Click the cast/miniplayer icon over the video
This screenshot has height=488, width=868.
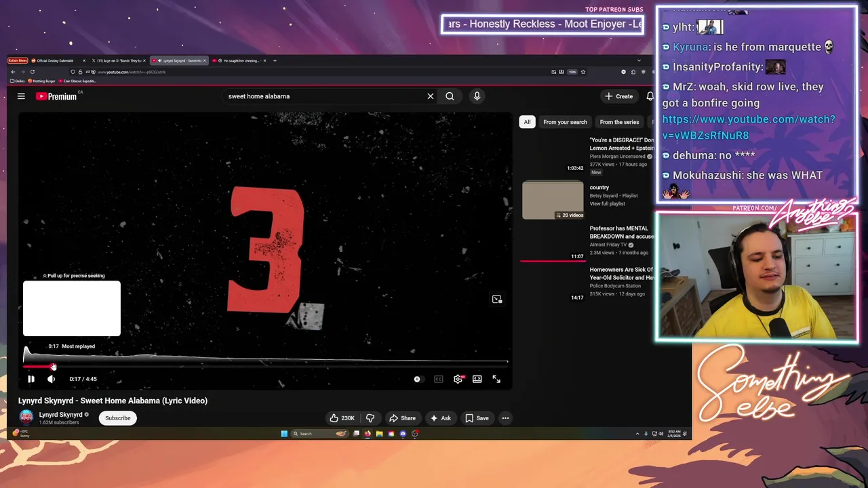pyautogui.click(x=497, y=299)
